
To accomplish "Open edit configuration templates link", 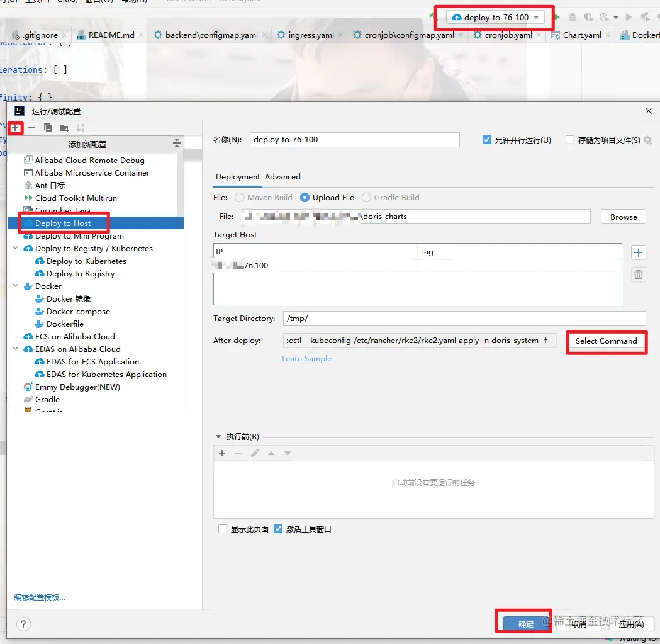I will click(40, 597).
